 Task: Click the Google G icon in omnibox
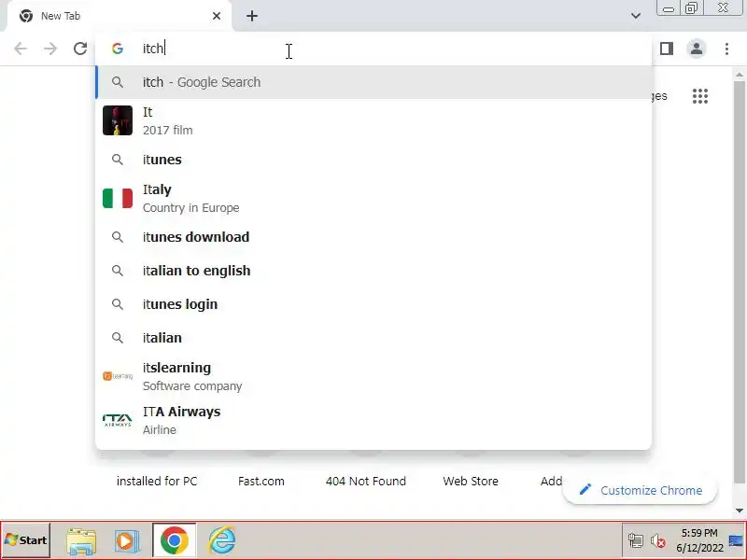click(118, 49)
